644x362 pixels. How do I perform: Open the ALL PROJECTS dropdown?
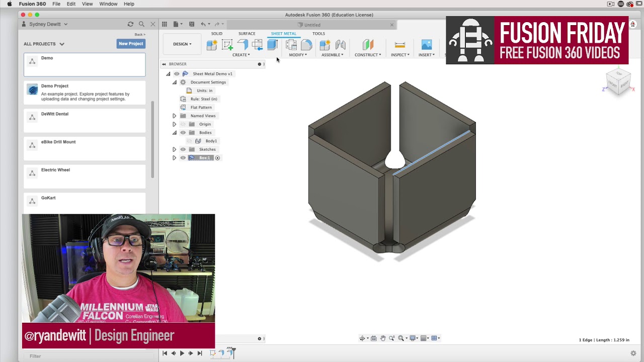point(44,44)
